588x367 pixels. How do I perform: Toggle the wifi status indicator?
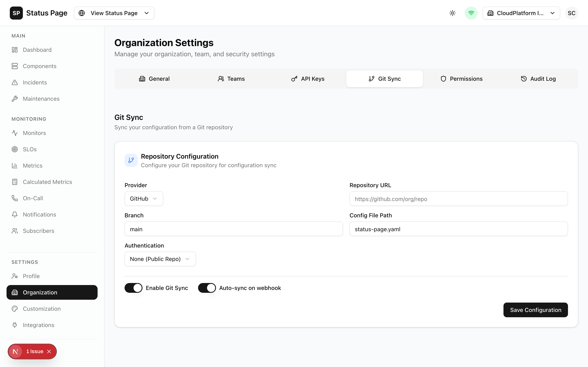471,13
